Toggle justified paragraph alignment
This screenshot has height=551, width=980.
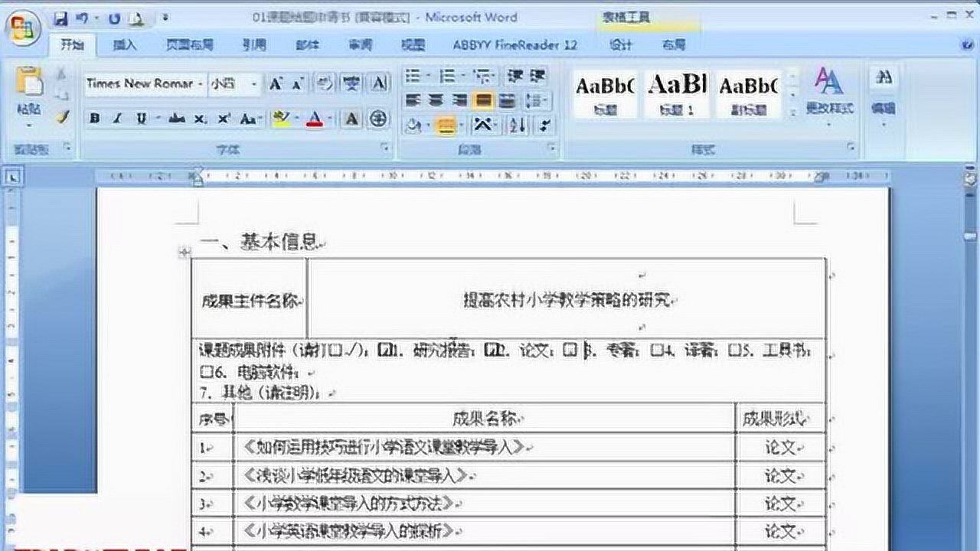point(482,101)
